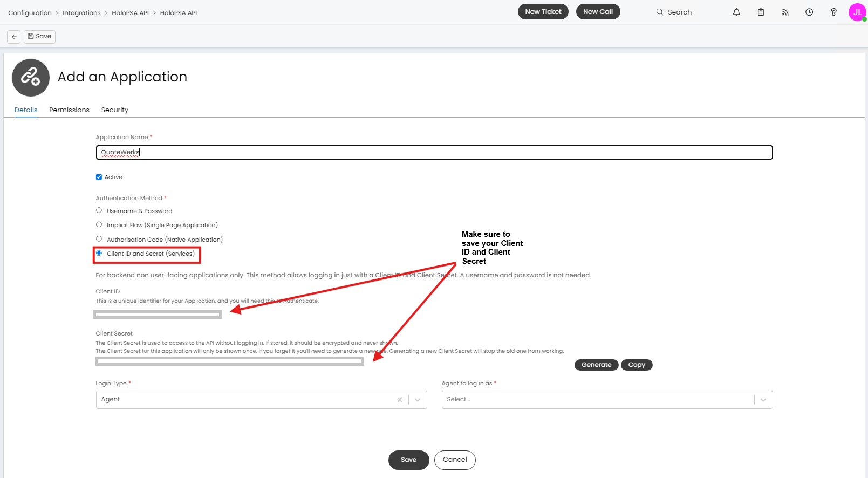Generate a new Client Secret
The width and height of the screenshot is (868, 478).
[x=597, y=365]
